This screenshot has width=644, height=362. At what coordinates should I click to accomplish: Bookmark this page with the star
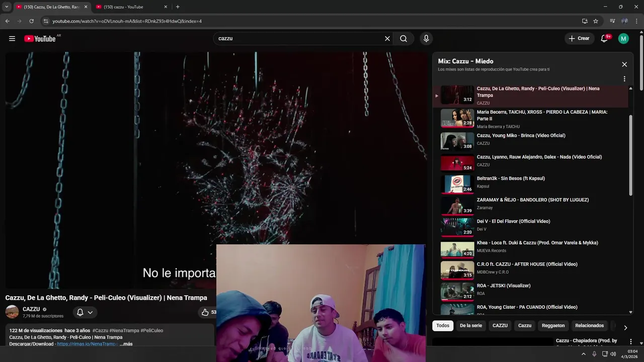[596, 21]
